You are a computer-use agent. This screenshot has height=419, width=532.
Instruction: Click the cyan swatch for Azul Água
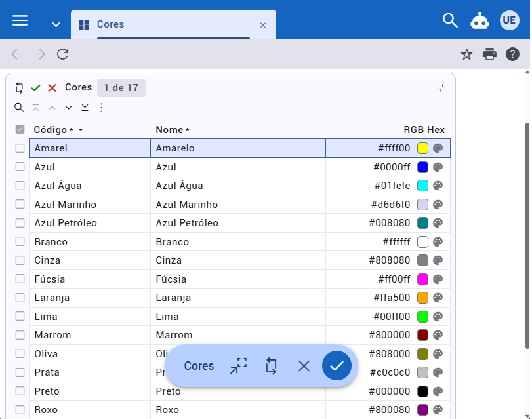(x=422, y=186)
